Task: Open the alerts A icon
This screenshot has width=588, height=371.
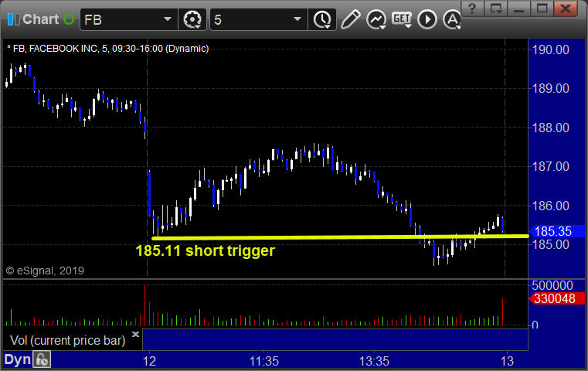Action: tap(451, 19)
